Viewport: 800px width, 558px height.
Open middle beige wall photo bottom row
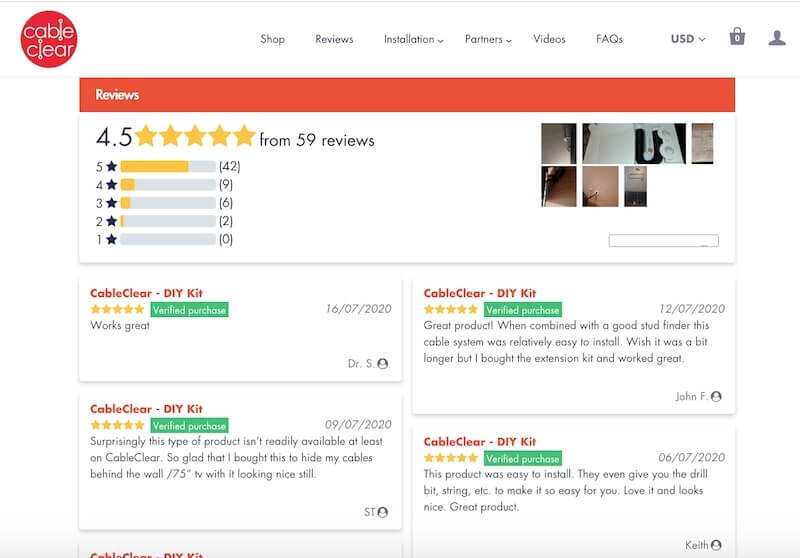coord(600,186)
